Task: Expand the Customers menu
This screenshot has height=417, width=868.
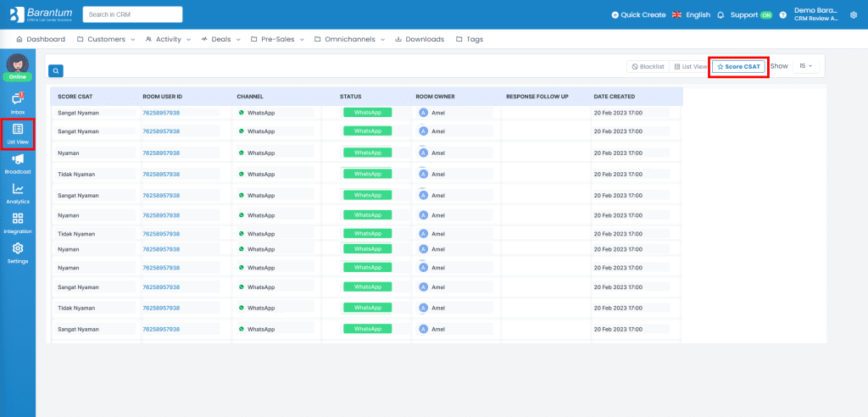Action: point(106,39)
